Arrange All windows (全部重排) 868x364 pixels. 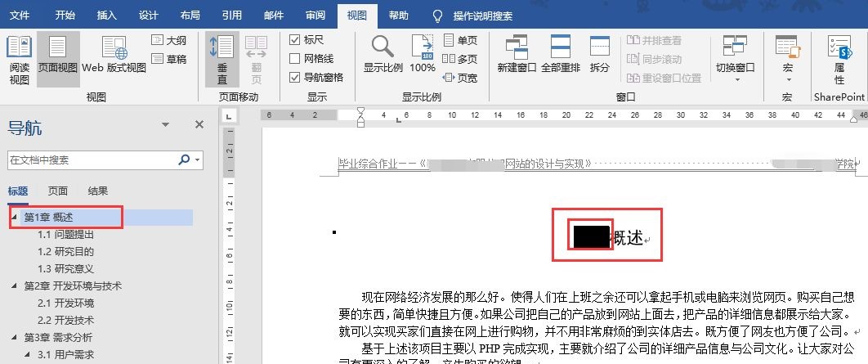coord(561,54)
